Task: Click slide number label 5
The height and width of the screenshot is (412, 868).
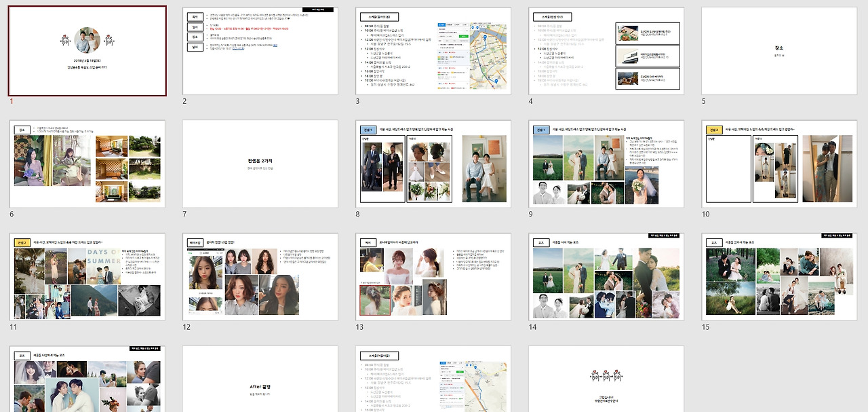Action: pos(704,101)
